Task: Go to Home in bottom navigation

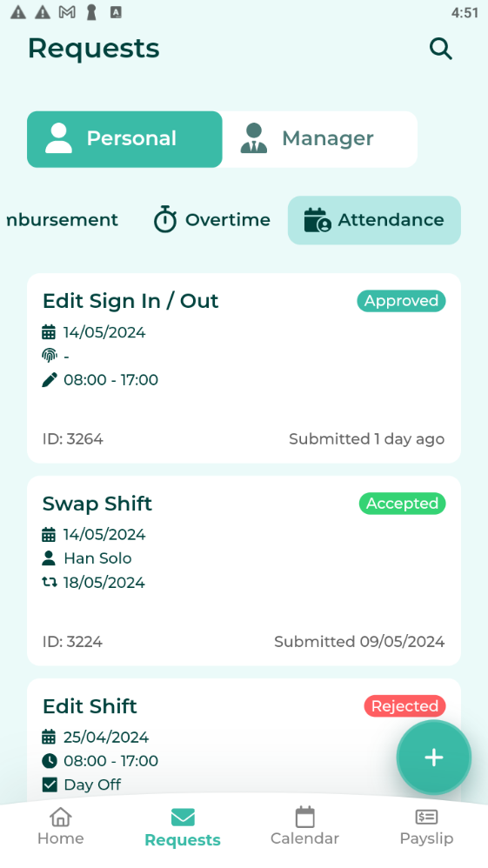Action: click(x=61, y=826)
